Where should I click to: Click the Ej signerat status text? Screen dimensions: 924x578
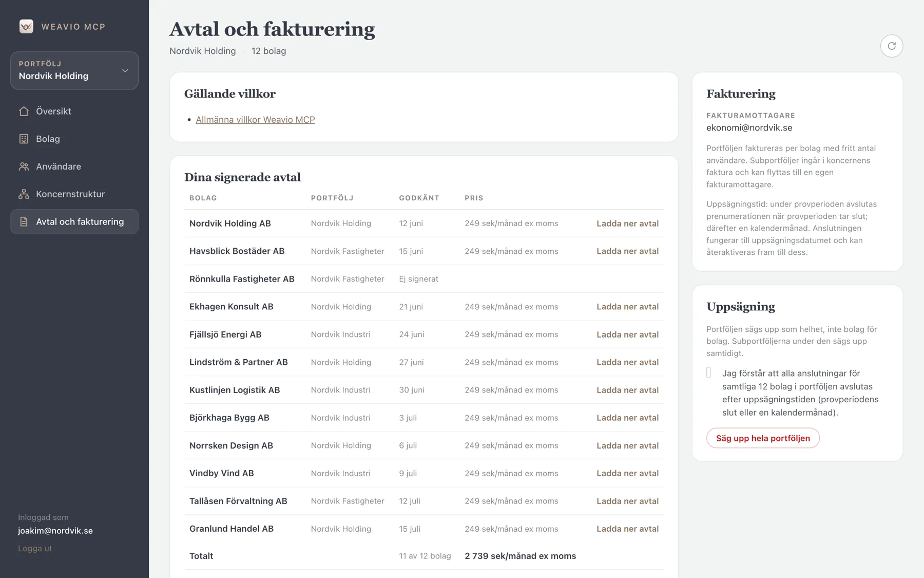[x=418, y=279]
